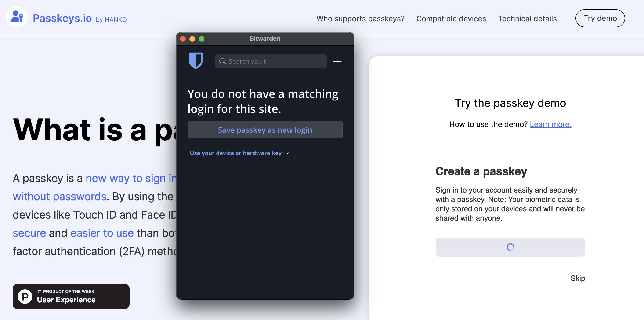644x320 pixels.
Task: Click the Skip link below passkey creation
Action: pyautogui.click(x=577, y=279)
